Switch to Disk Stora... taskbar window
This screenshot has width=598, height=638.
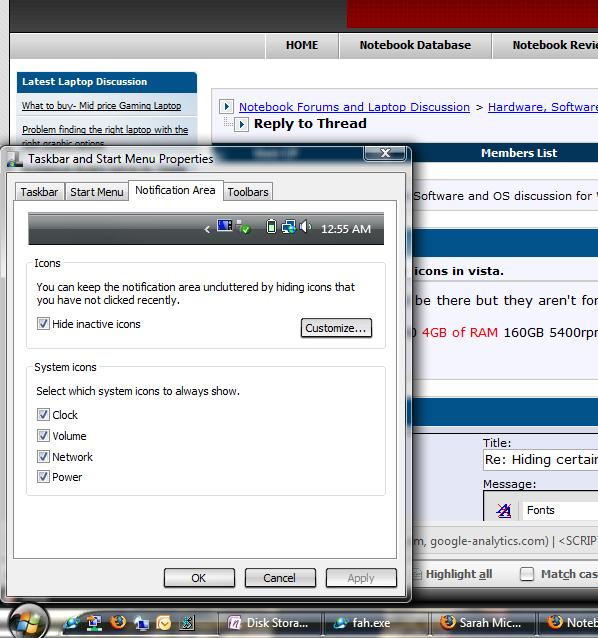269,623
